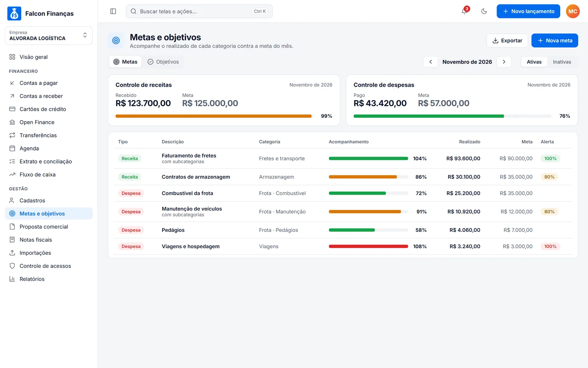Open Cartões de crédito

[x=49, y=109]
